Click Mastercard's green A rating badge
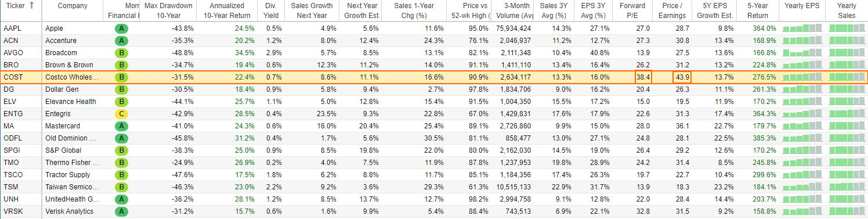The height and width of the screenshot is (219, 868). click(122, 126)
